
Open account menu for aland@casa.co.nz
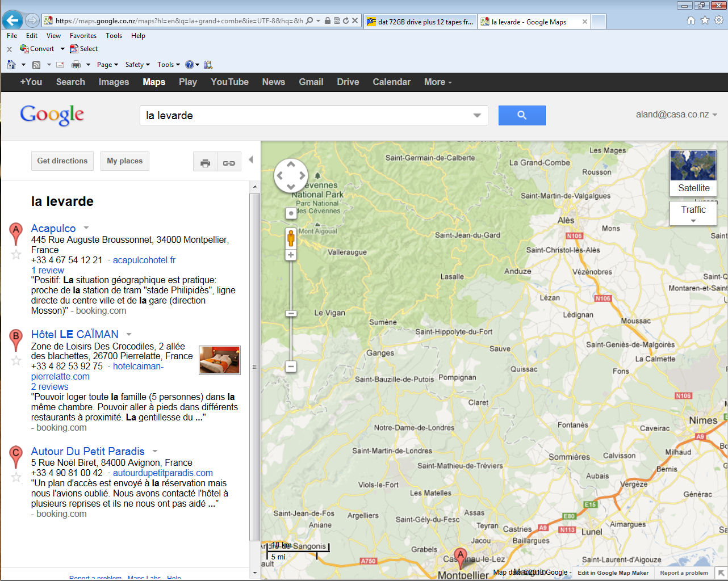(x=676, y=115)
